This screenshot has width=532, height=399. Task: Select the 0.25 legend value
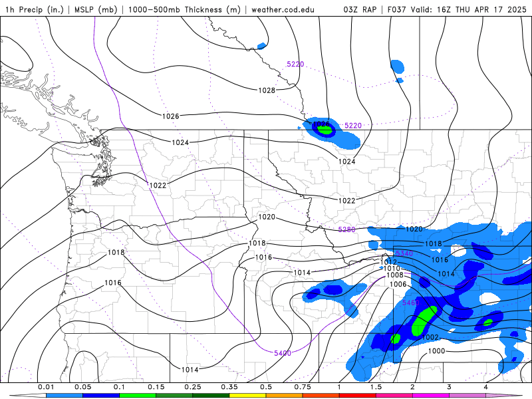click(x=193, y=387)
